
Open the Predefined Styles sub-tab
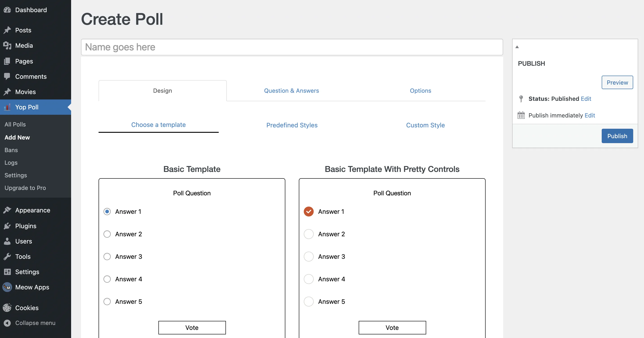[x=292, y=125]
